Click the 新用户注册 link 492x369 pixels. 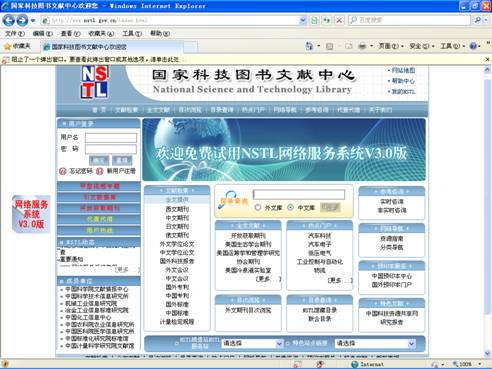tap(121, 171)
